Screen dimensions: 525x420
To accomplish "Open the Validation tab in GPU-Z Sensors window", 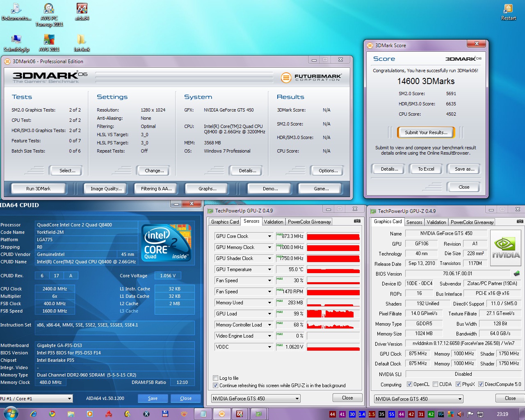I will pos(274,222).
